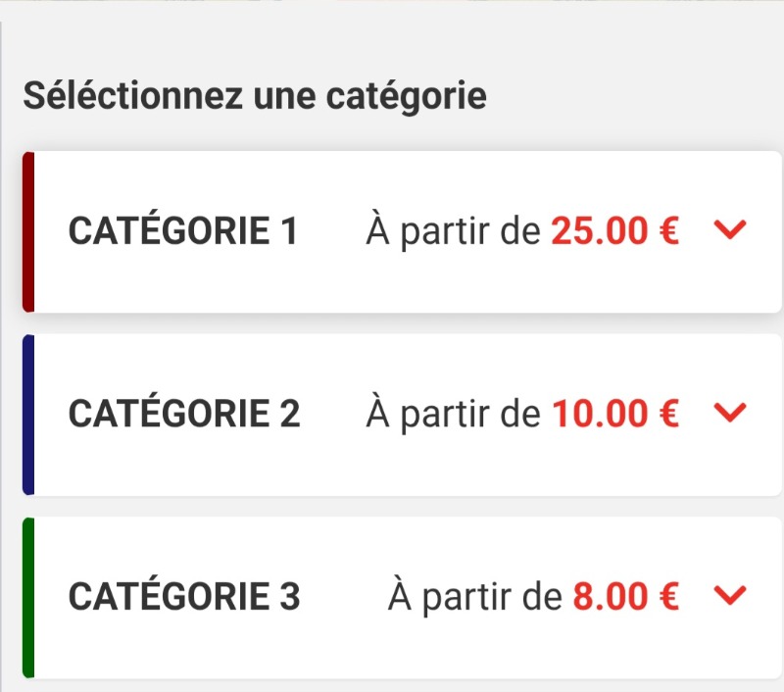784x692 pixels.
Task: Select the CATÉGORIE 2 label
Action: click(183, 414)
